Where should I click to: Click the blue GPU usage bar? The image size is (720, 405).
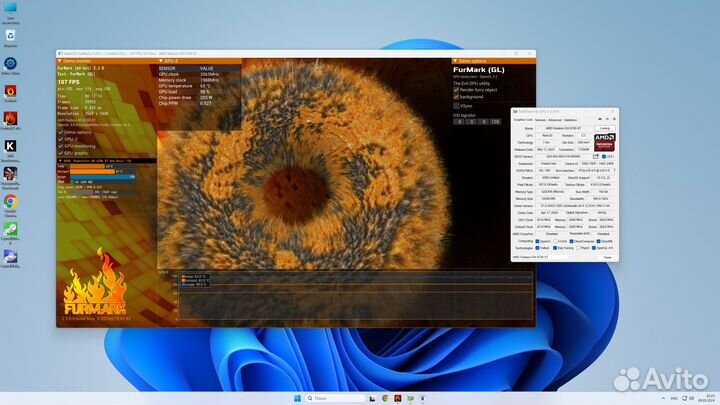click(102, 177)
